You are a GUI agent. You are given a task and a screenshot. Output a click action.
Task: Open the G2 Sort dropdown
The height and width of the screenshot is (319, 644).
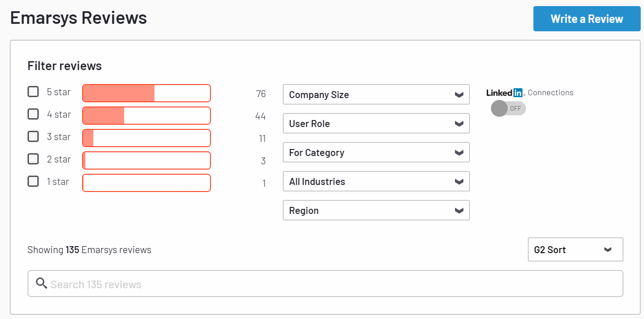click(575, 249)
